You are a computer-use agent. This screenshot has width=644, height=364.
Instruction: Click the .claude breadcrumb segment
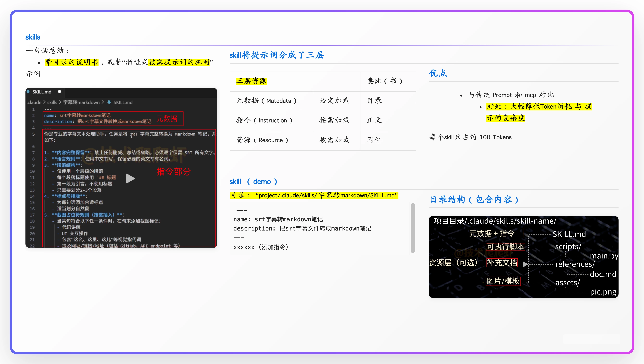34,103
